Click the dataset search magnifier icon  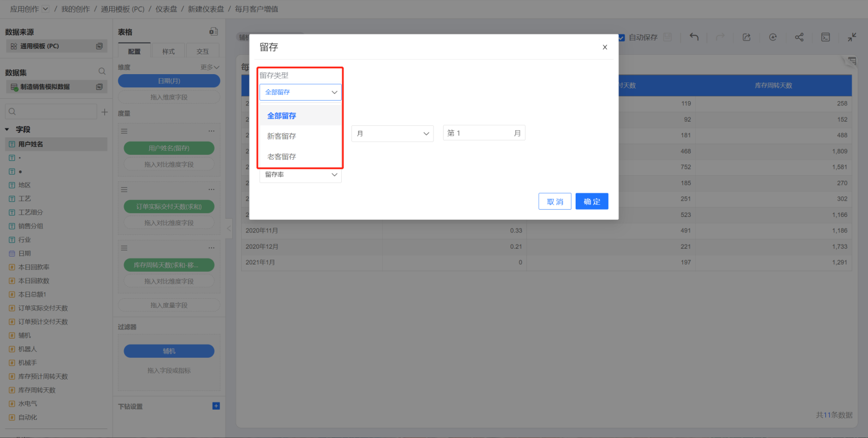pyautogui.click(x=102, y=72)
